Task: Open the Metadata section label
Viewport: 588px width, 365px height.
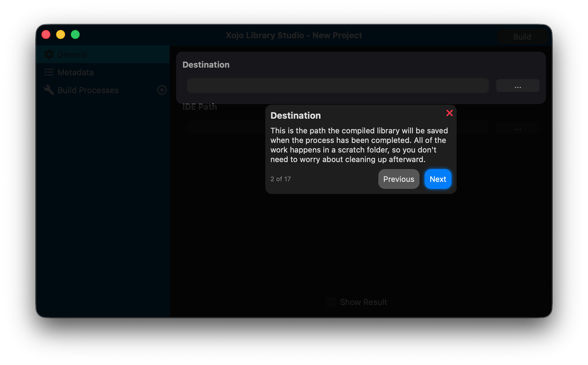Action: point(76,72)
